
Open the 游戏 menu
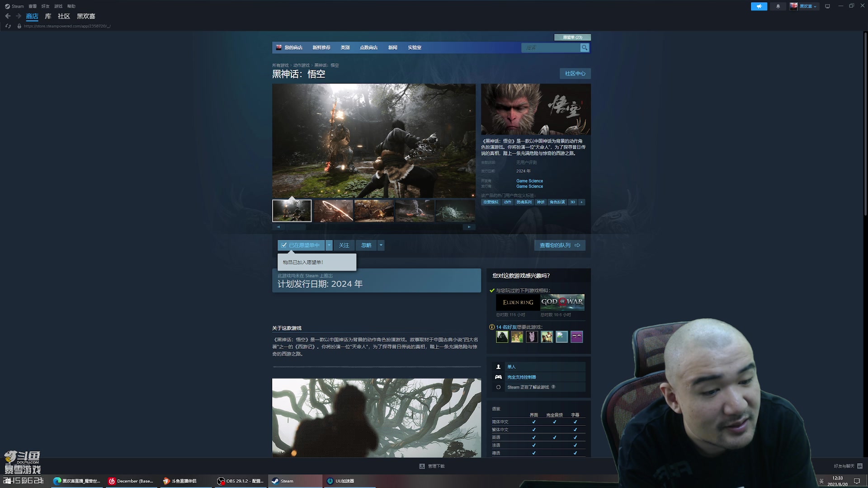pyautogui.click(x=58, y=6)
